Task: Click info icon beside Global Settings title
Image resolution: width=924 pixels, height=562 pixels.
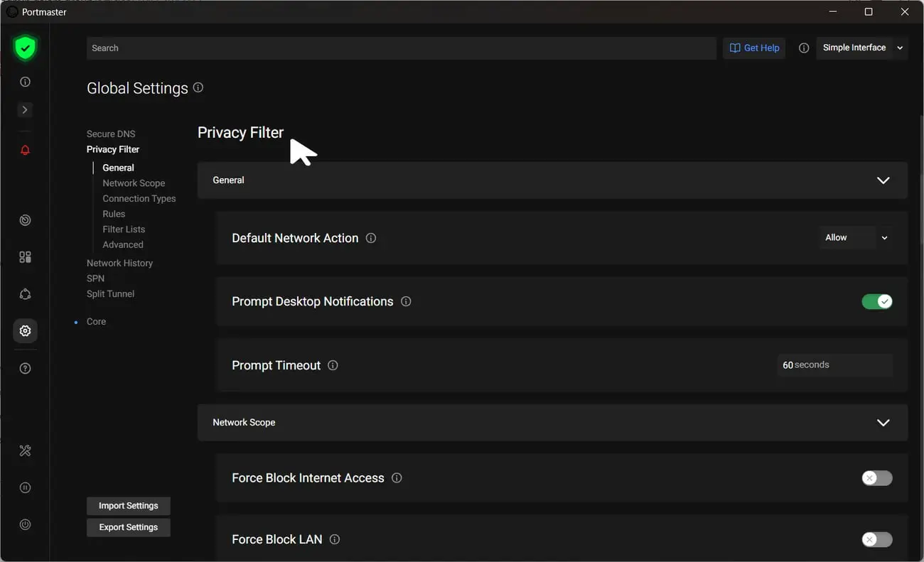Action: point(198,87)
